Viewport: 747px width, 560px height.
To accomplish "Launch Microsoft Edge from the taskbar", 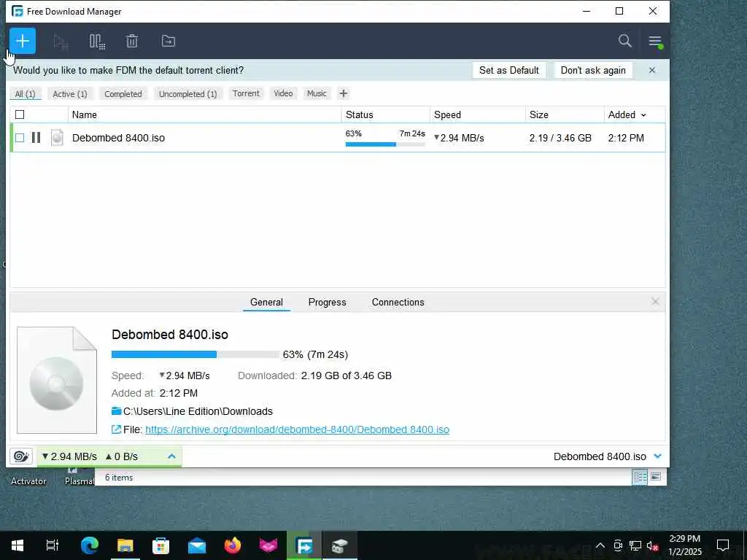I will coord(89,545).
